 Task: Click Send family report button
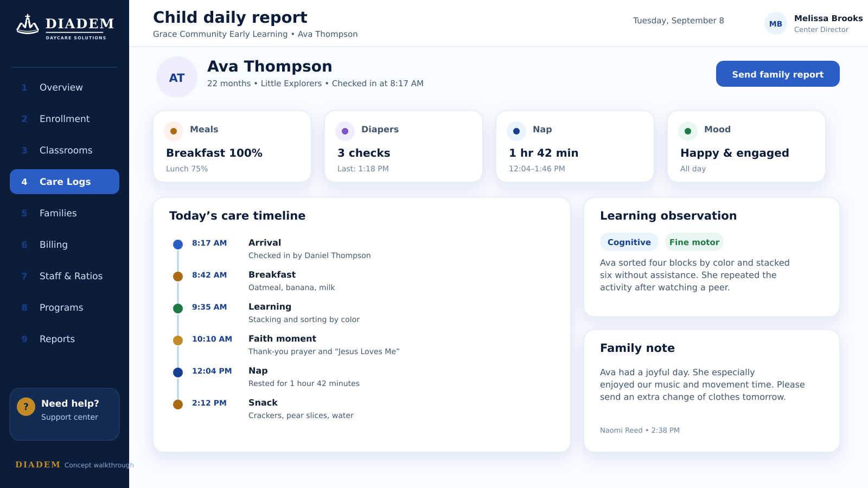pyautogui.click(x=778, y=74)
